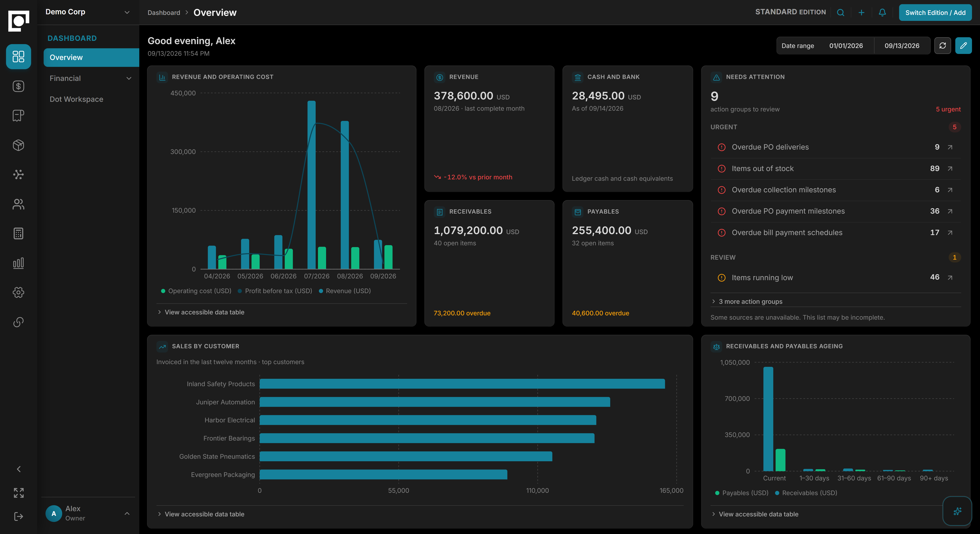This screenshot has width=980, height=534.
Task: Open the inventory box icon in sidebar
Action: [x=18, y=145]
